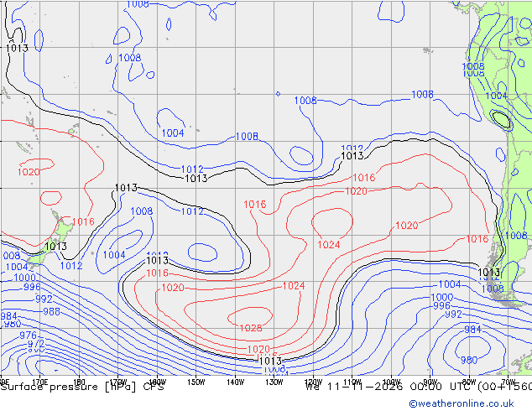The image size is (532, 411).
Task: Click the red 1016 label beside New Zealand
Action: pos(83,221)
